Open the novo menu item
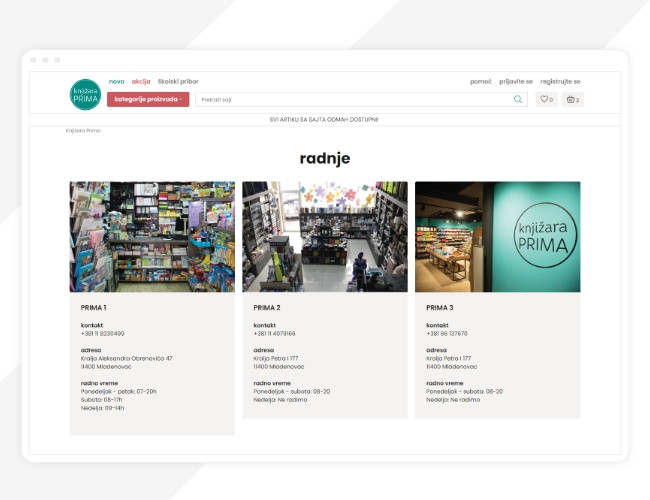This screenshot has width=650, height=500. point(117,81)
